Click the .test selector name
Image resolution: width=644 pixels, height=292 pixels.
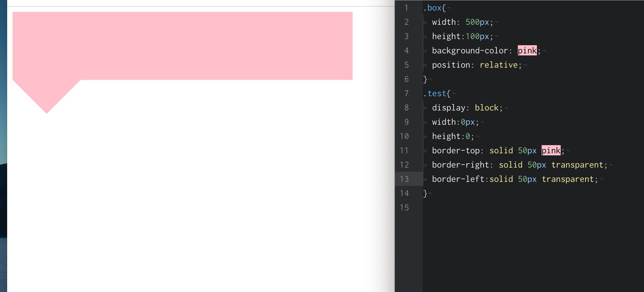(435, 93)
